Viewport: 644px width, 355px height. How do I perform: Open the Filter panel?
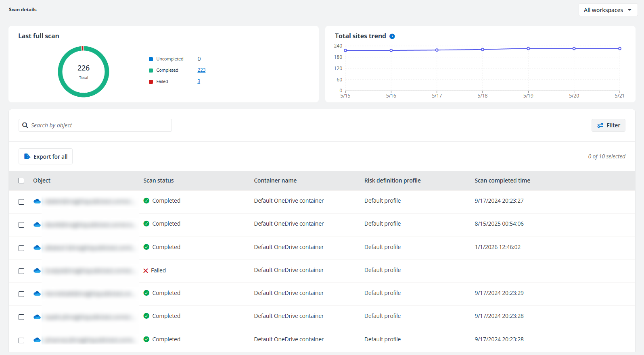(x=608, y=125)
